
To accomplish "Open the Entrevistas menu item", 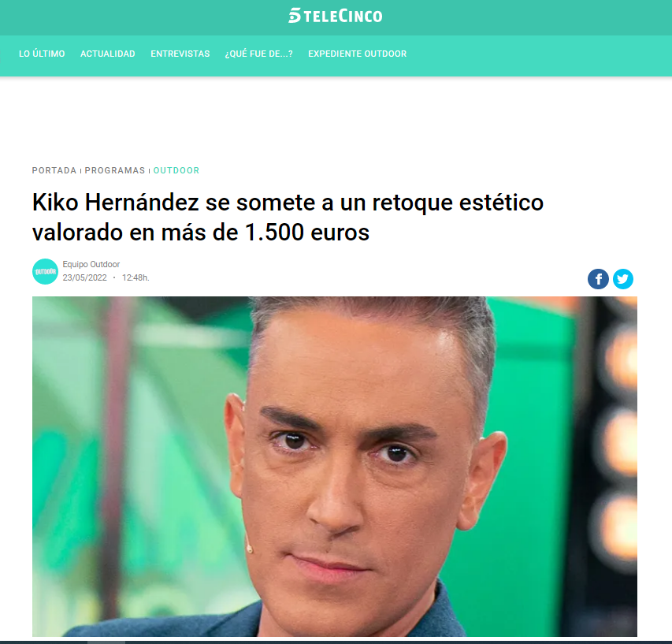I will coord(180,54).
